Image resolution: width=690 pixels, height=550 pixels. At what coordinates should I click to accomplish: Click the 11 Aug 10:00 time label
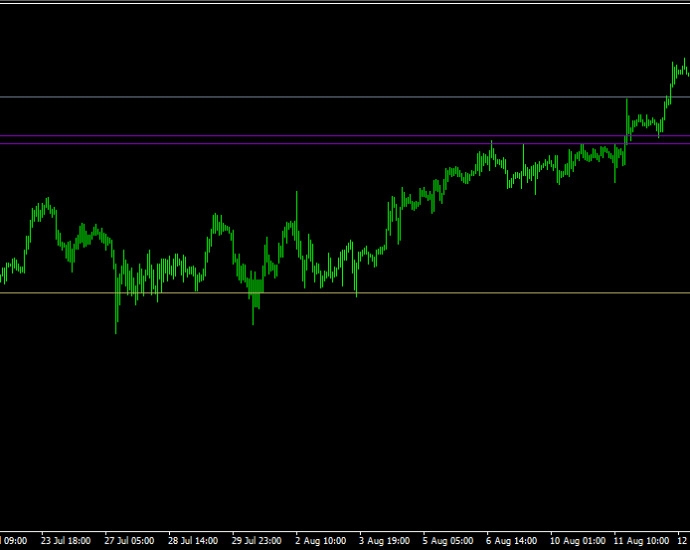coord(641,540)
